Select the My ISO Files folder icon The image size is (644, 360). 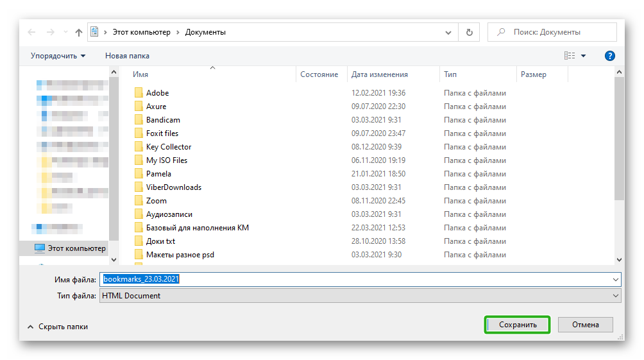coord(139,160)
